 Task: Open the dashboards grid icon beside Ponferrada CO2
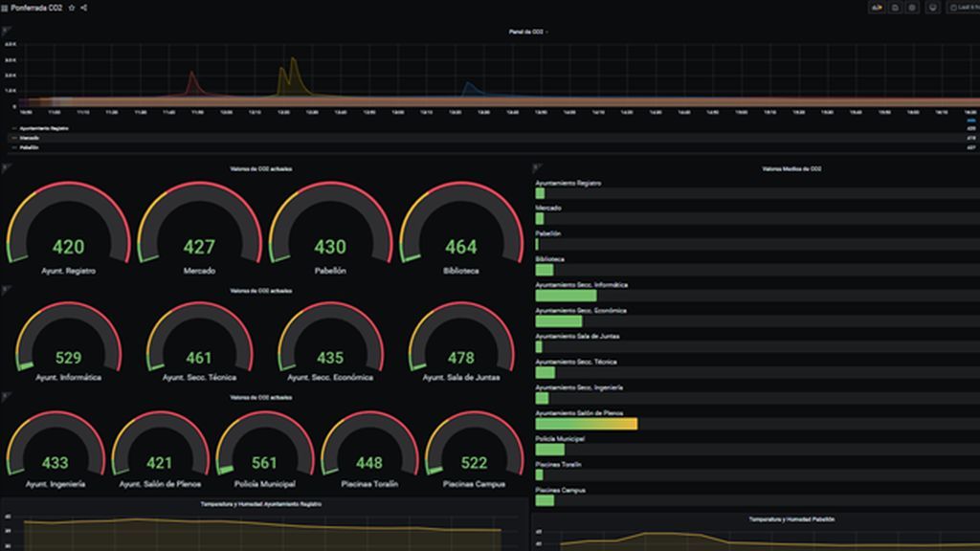(x=5, y=8)
